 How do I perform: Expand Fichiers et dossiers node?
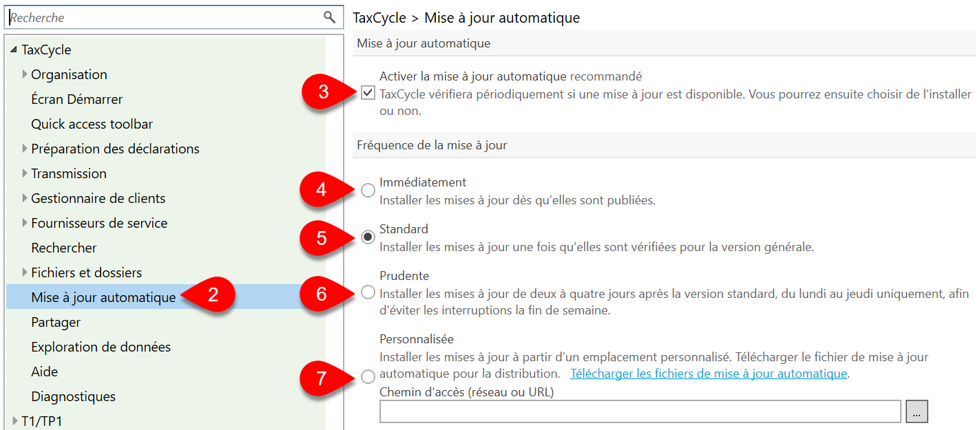(x=25, y=272)
